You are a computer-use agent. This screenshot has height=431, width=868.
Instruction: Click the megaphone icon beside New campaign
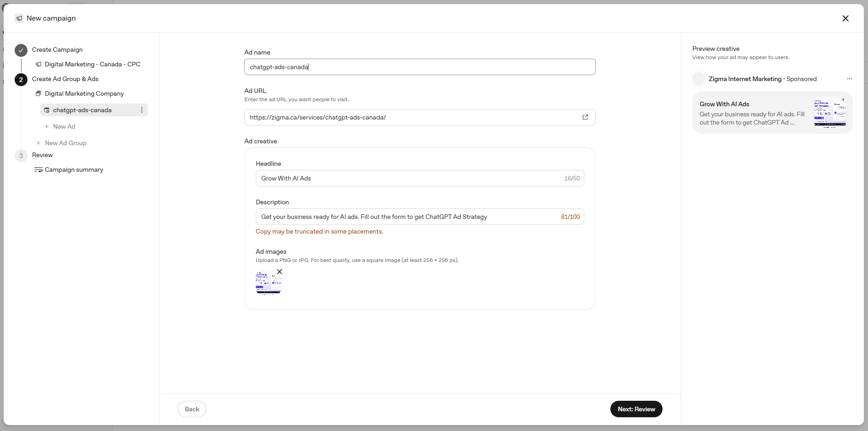coord(19,18)
